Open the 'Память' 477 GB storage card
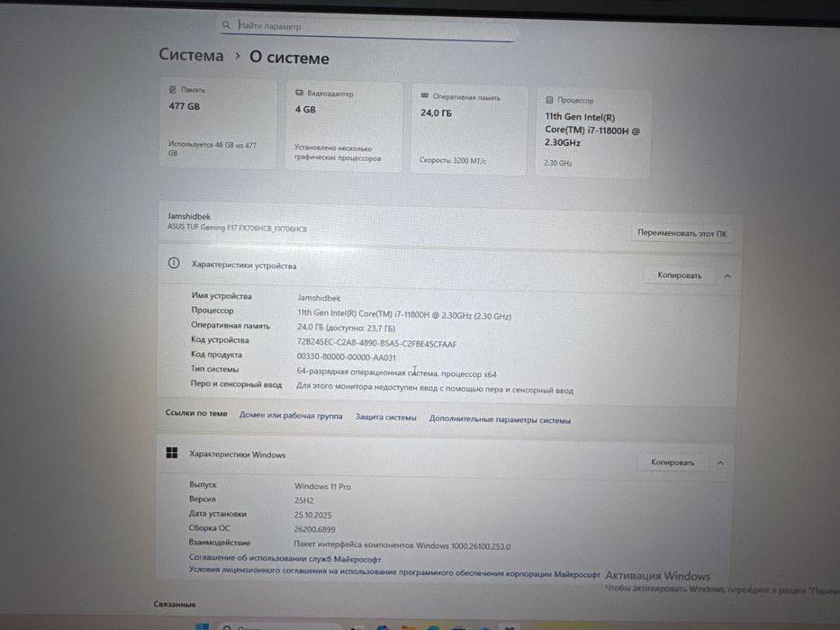This screenshot has width=840, height=630. pos(218,122)
